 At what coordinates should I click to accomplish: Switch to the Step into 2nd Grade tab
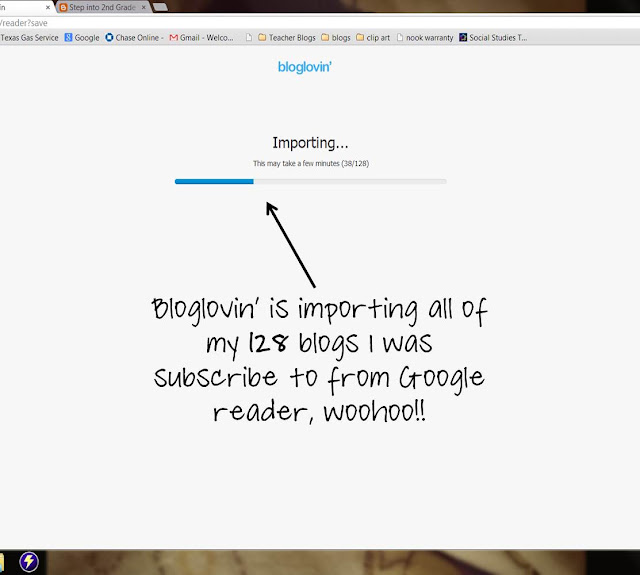click(x=102, y=7)
